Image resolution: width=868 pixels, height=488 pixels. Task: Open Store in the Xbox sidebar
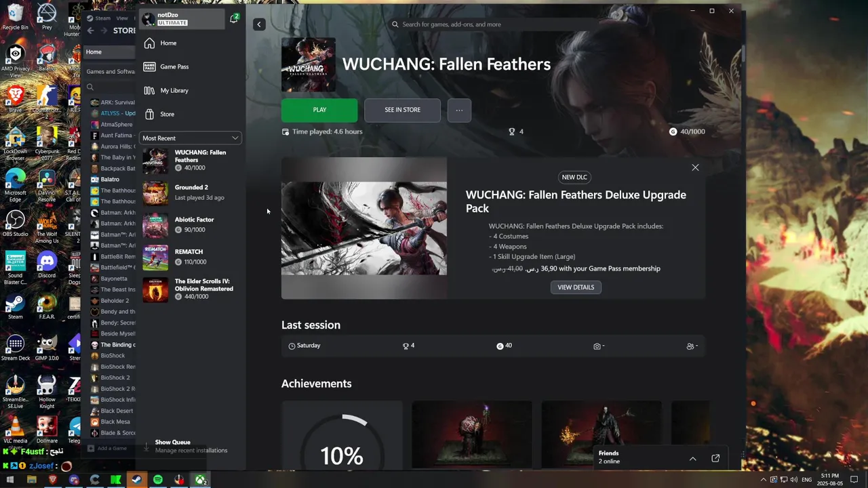[159, 114]
